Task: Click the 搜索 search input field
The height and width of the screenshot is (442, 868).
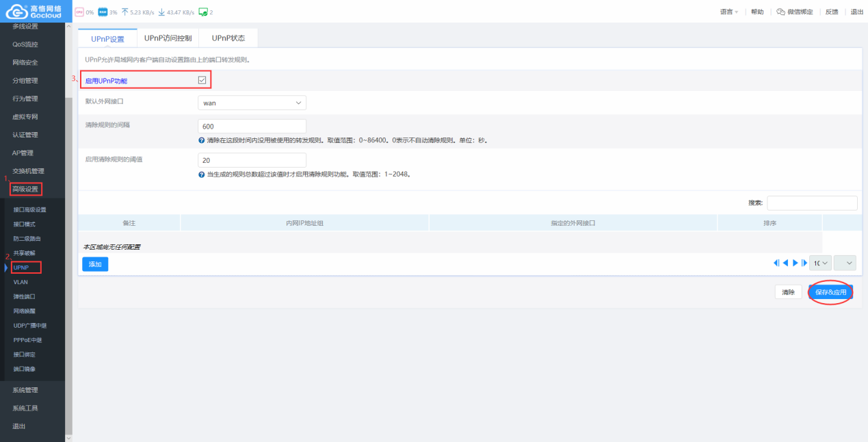Action: click(812, 203)
